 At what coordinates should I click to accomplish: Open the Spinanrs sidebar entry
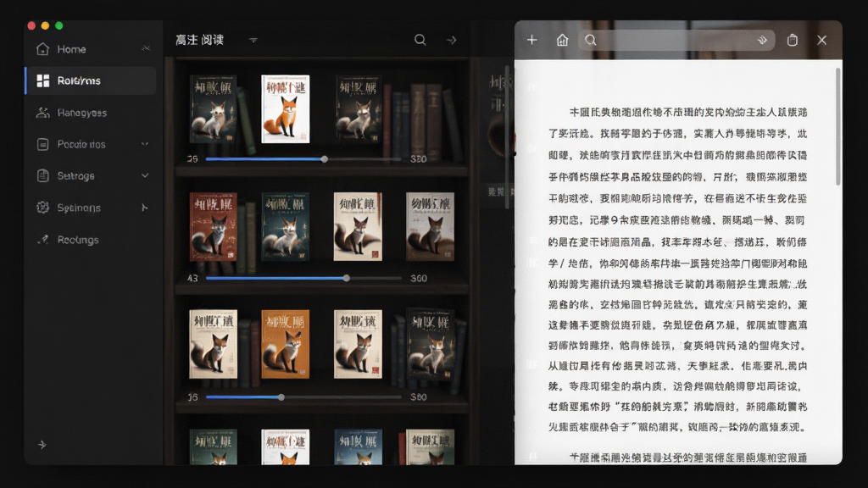click(x=90, y=208)
